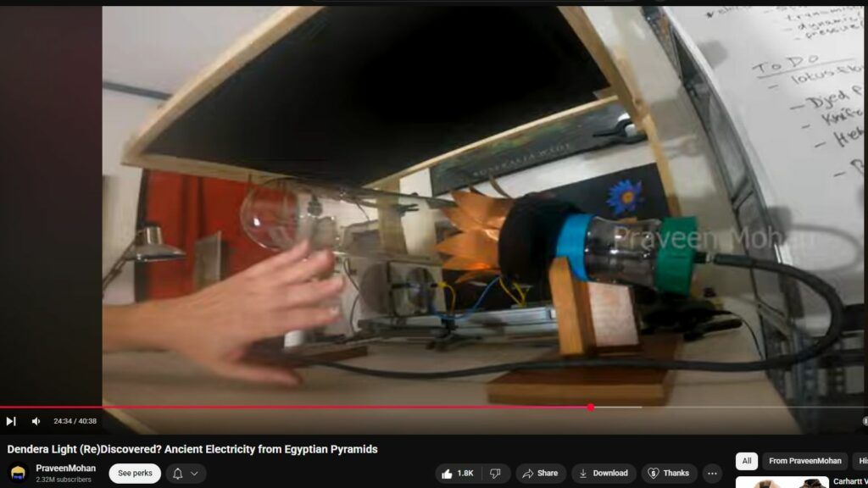Image resolution: width=868 pixels, height=488 pixels.
Task: Dislike the Dendera Light video
Action: coord(496,474)
